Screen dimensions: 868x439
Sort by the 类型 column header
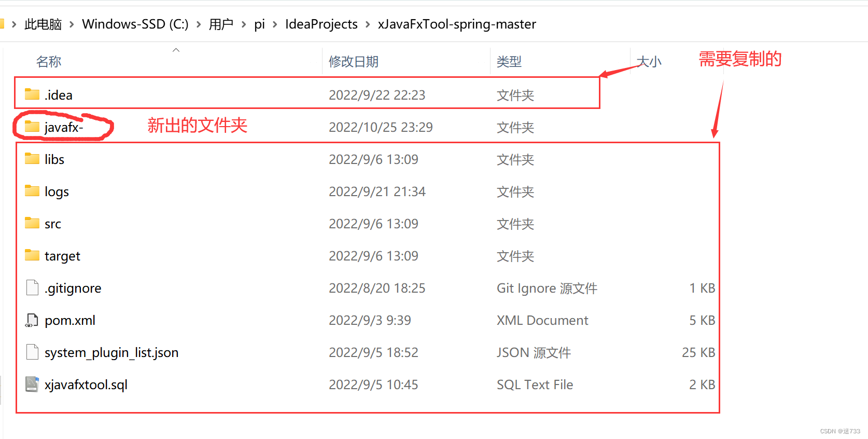(x=509, y=62)
